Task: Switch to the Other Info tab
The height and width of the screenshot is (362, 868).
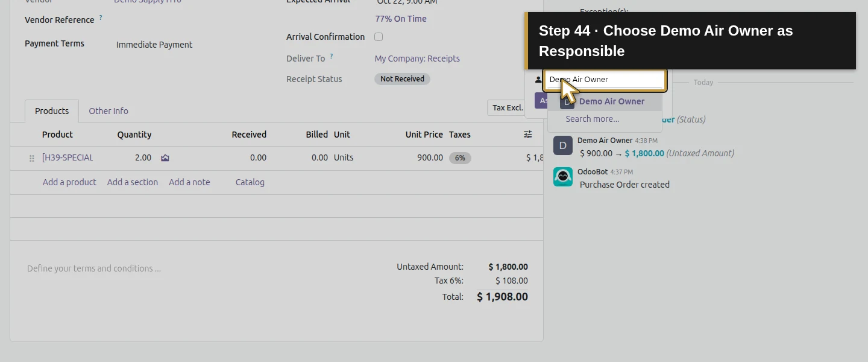Action: click(108, 111)
